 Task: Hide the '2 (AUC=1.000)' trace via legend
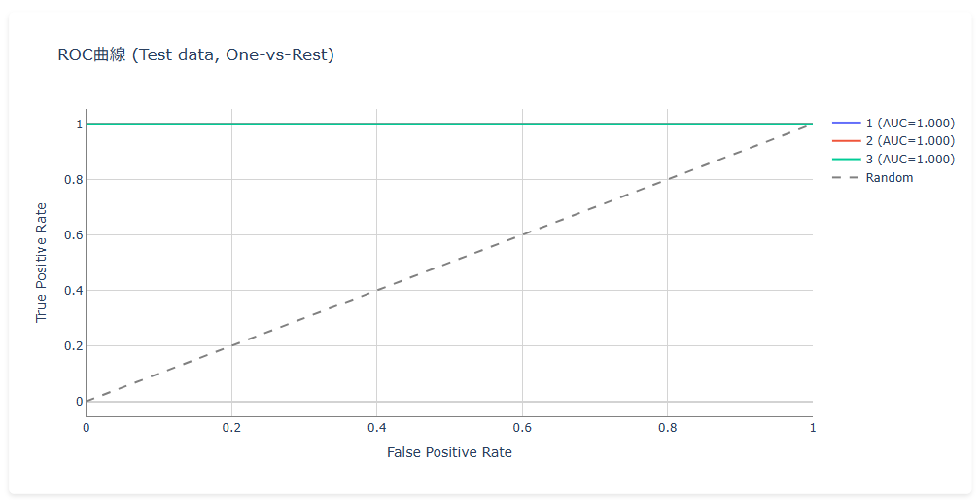[909, 141]
